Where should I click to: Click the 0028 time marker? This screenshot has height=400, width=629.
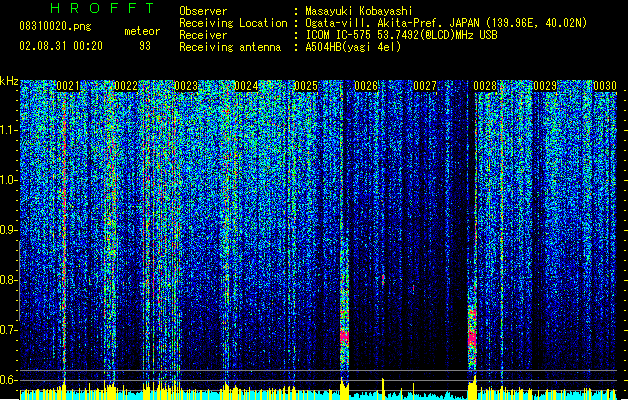pos(485,86)
